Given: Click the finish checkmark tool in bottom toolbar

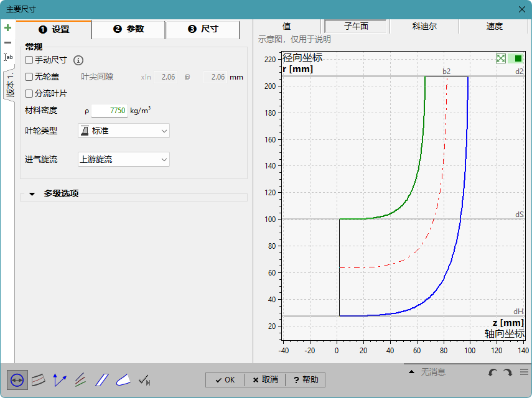Looking at the screenshot, I should [x=144, y=380].
